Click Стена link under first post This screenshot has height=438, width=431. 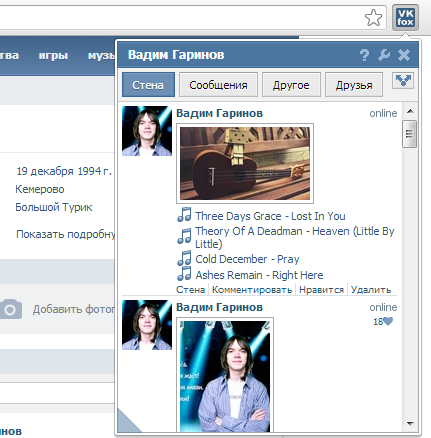pyautogui.click(x=190, y=290)
